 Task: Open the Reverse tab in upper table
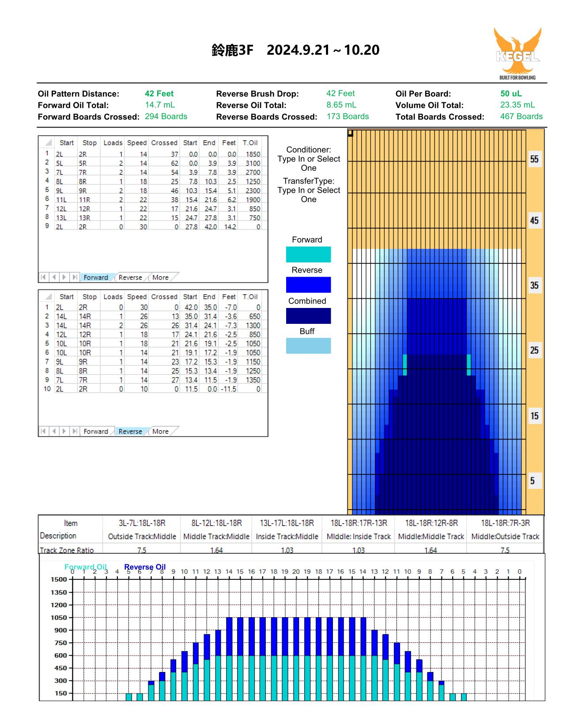click(130, 278)
